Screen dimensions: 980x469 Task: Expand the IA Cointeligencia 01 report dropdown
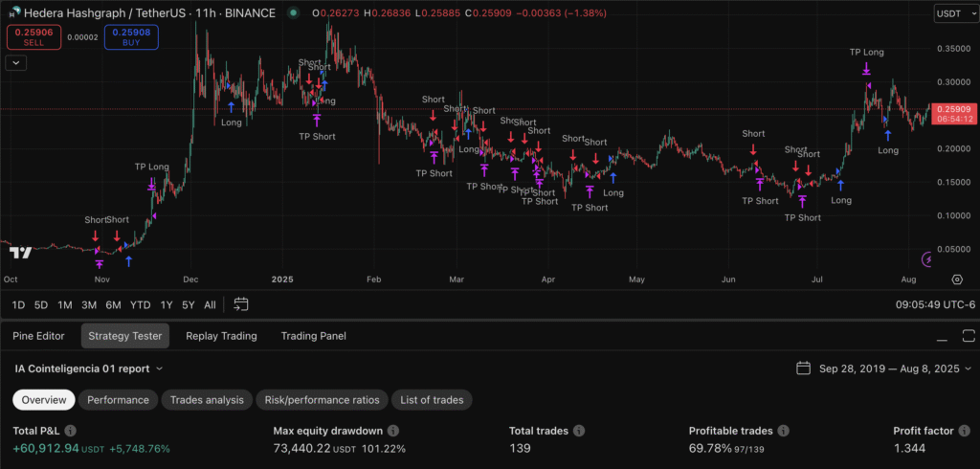89,368
